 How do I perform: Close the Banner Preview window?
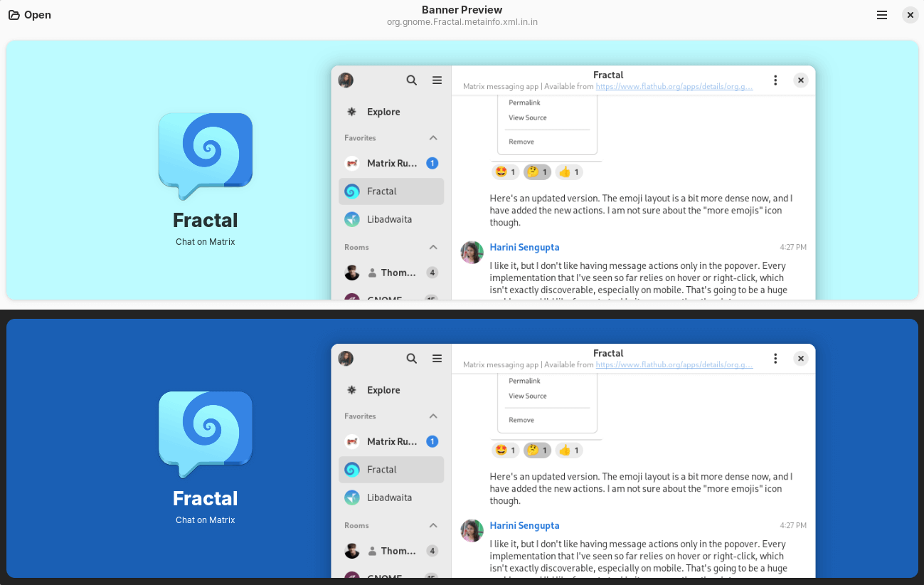pyautogui.click(x=910, y=15)
